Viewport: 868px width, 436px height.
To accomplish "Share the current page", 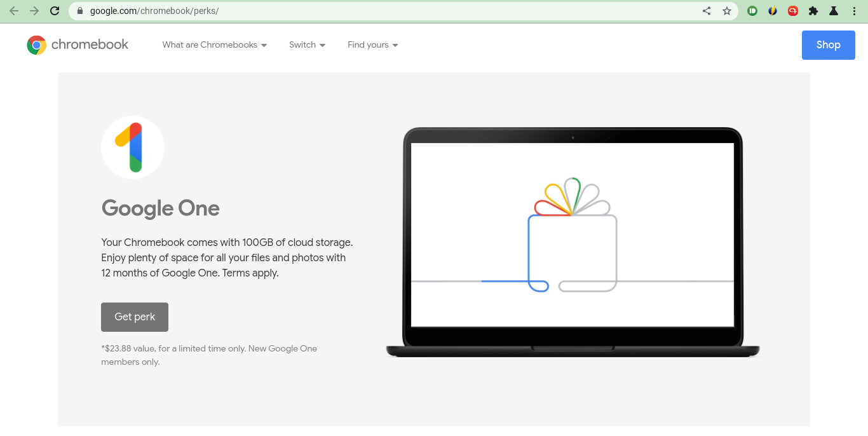I will pyautogui.click(x=706, y=11).
